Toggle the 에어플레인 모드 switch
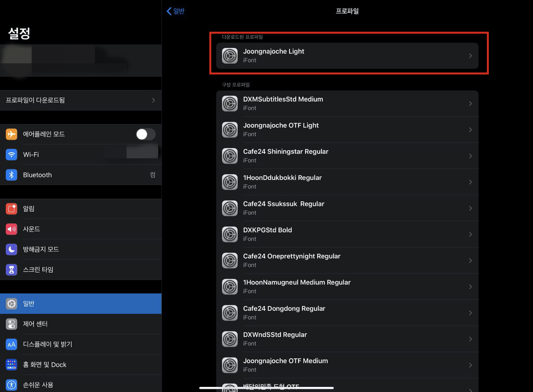Screen dimensions: 533x392 [x=146, y=134]
